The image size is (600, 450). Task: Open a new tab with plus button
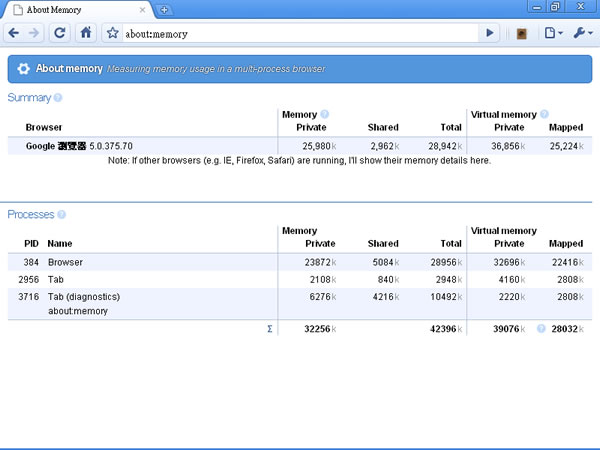(164, 10)
